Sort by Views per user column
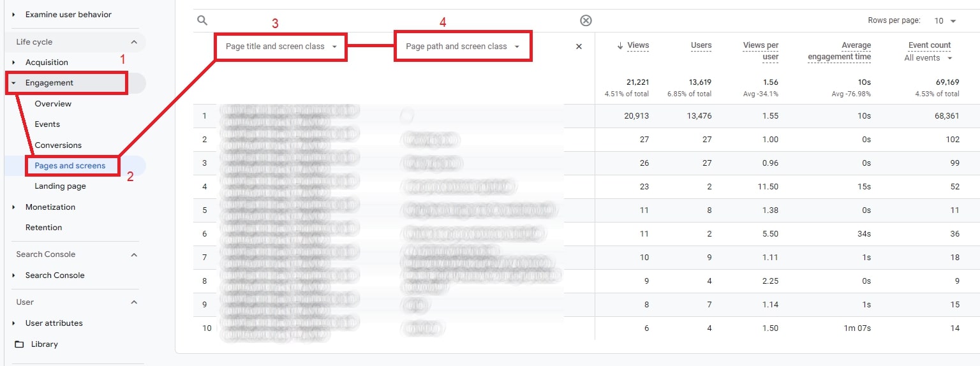 [x=761, y=51]
